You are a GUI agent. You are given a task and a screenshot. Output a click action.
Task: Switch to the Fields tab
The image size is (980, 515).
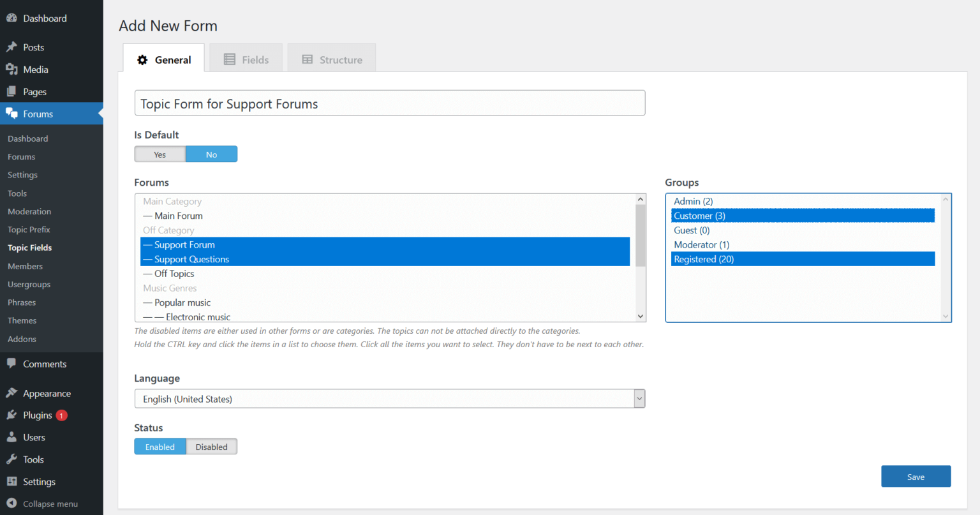[246, 59]
